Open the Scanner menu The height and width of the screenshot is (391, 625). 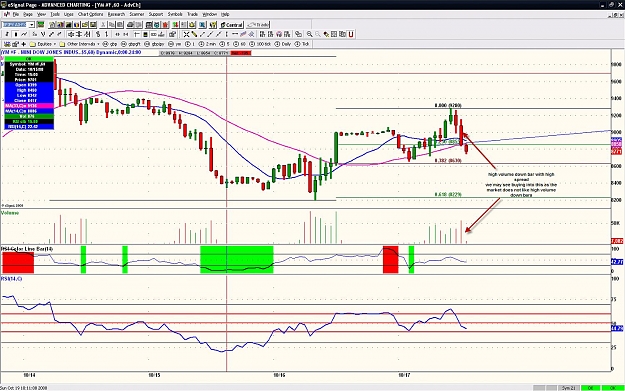136,14
